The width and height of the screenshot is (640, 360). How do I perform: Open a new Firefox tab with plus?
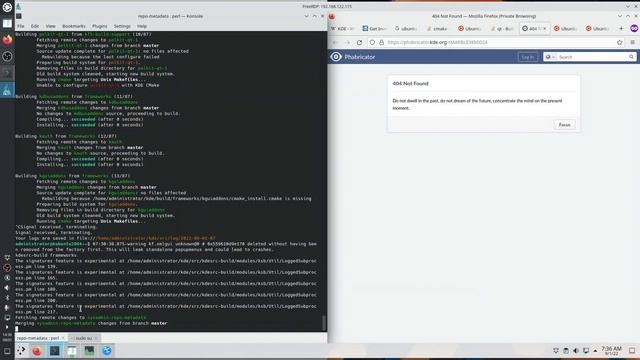tap(621, 29)
